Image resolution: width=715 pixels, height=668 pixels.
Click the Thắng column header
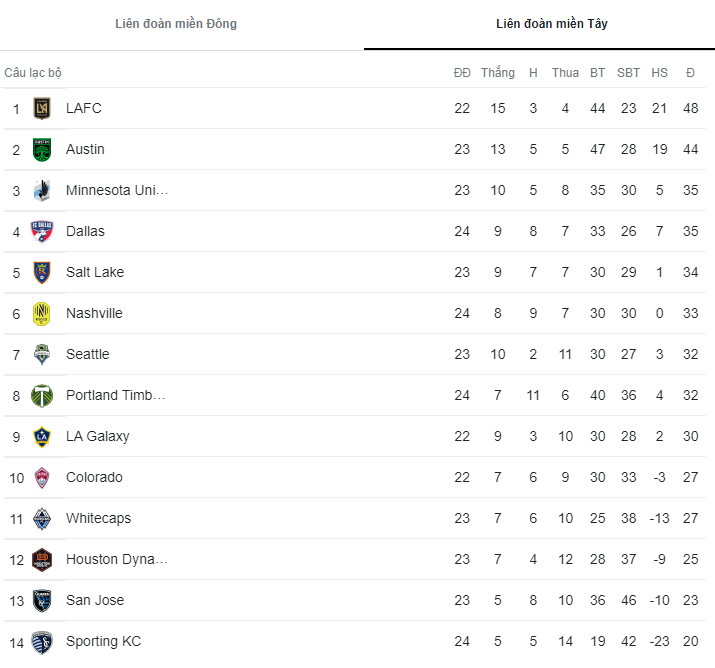(497, 73)
